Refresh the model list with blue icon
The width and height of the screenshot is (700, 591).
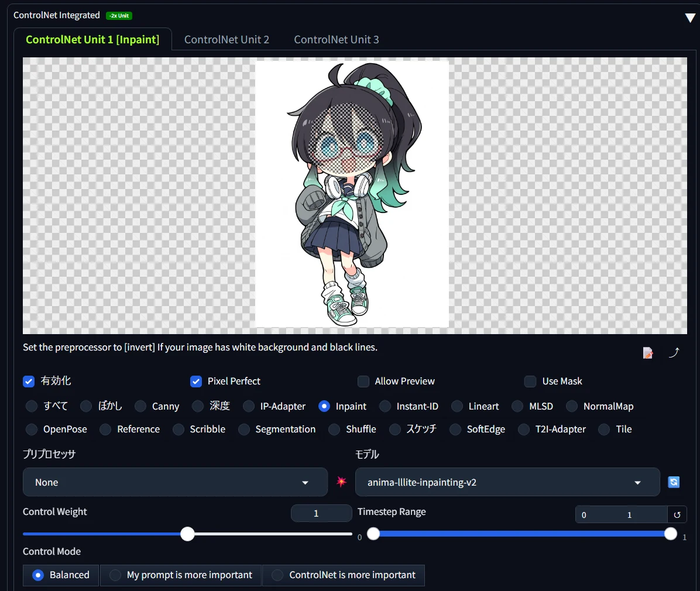tap(674, 482)
